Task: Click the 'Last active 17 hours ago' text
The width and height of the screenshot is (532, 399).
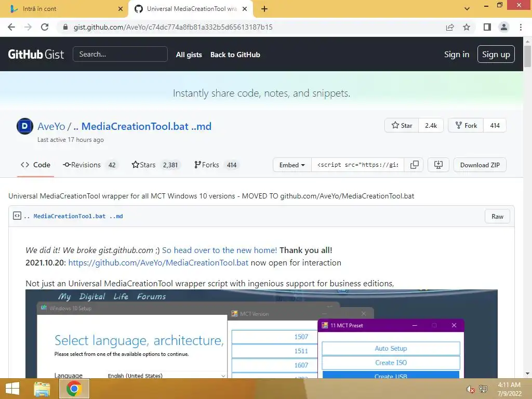Action: [x=71, y=140]
